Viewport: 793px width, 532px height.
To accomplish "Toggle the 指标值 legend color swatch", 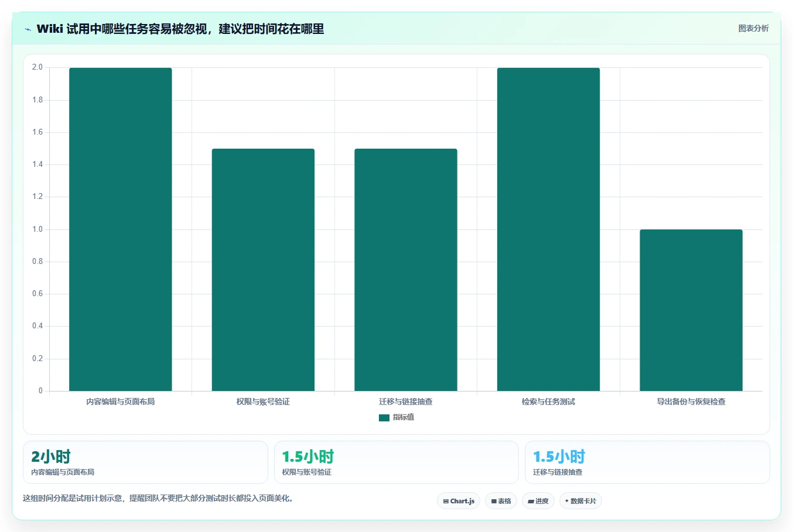I will 384,417.
